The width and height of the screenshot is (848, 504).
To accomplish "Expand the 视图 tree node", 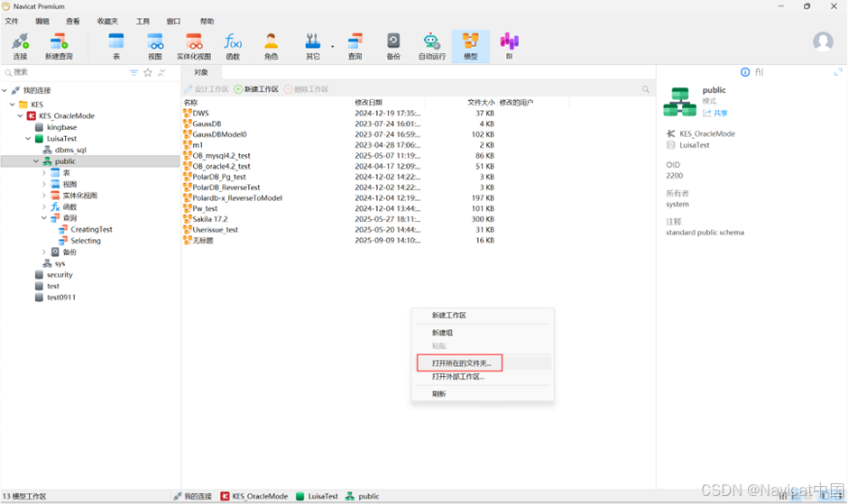I will coord(44,184).
